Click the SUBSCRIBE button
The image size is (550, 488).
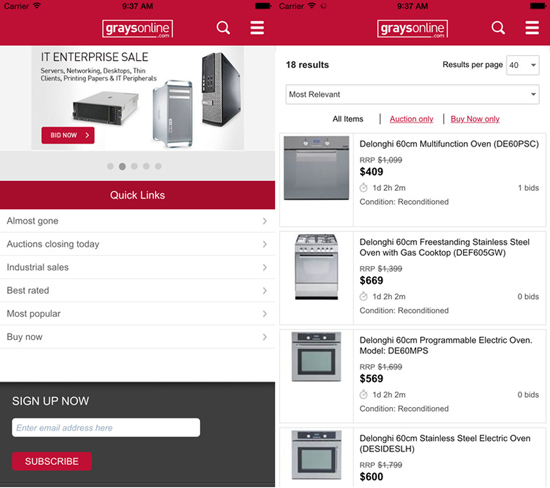pyautogui.click(x=52, y=461)
